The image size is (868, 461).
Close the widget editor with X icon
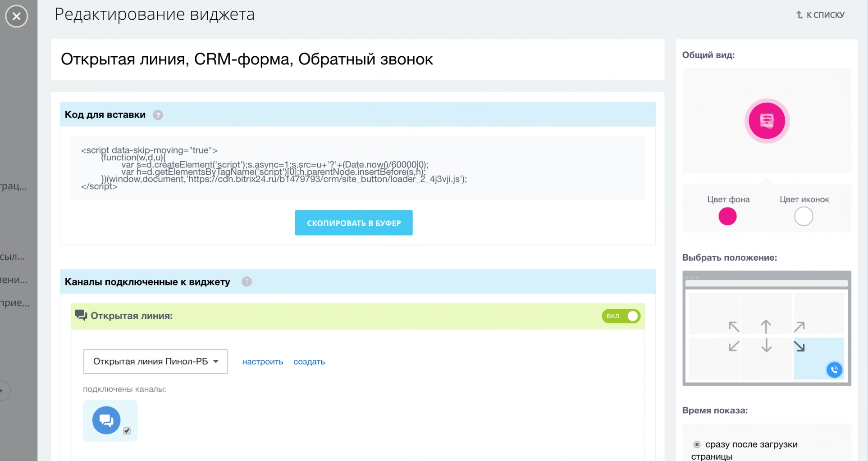[x=17, y=16]
